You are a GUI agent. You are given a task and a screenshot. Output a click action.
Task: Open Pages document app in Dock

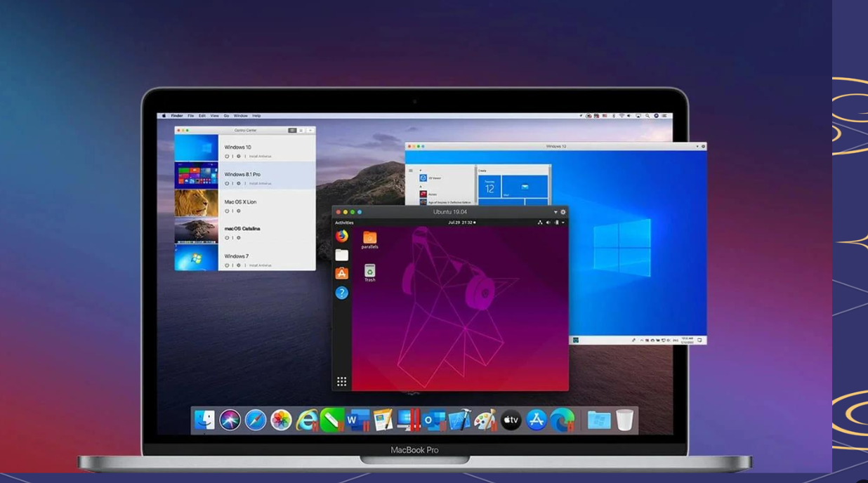[x=383, y=420]
